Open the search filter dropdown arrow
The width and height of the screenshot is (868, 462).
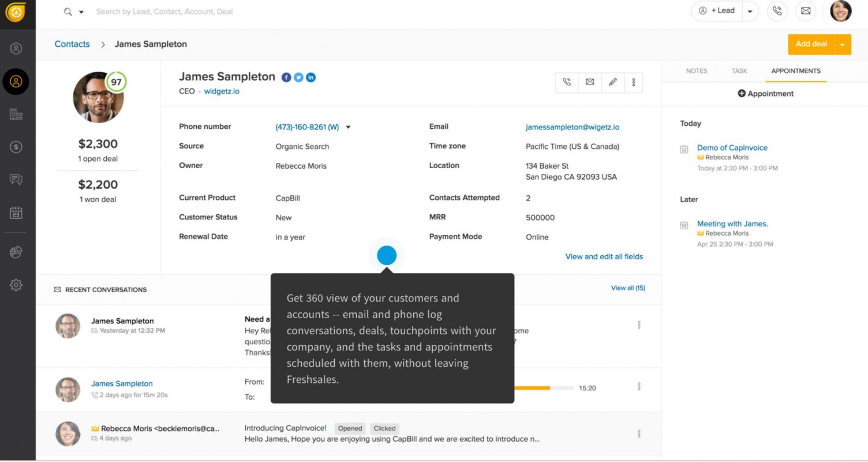coord(81,12)
